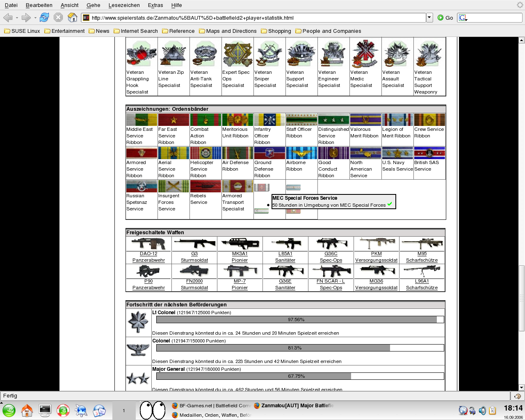Open the Lesezeichen menu
This screenshot has width=525, height=420.
coord(124,5)
